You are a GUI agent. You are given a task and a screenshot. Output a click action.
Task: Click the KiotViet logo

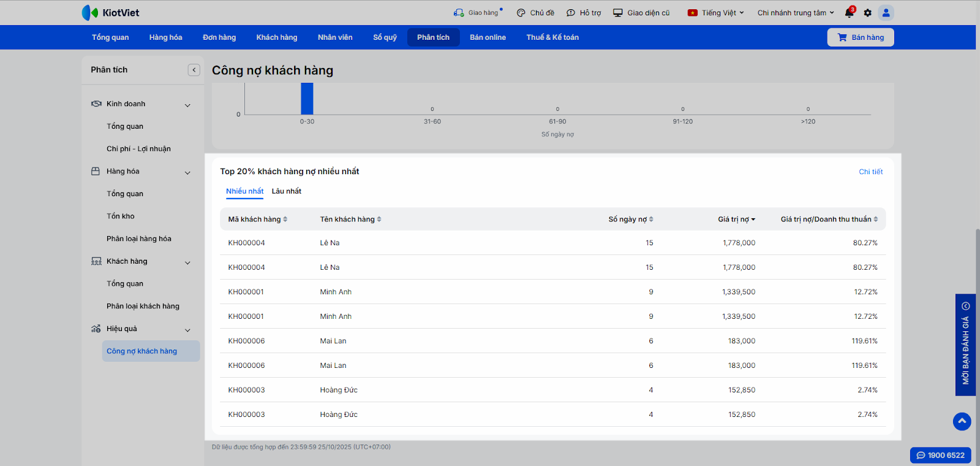tap(111, 13)
